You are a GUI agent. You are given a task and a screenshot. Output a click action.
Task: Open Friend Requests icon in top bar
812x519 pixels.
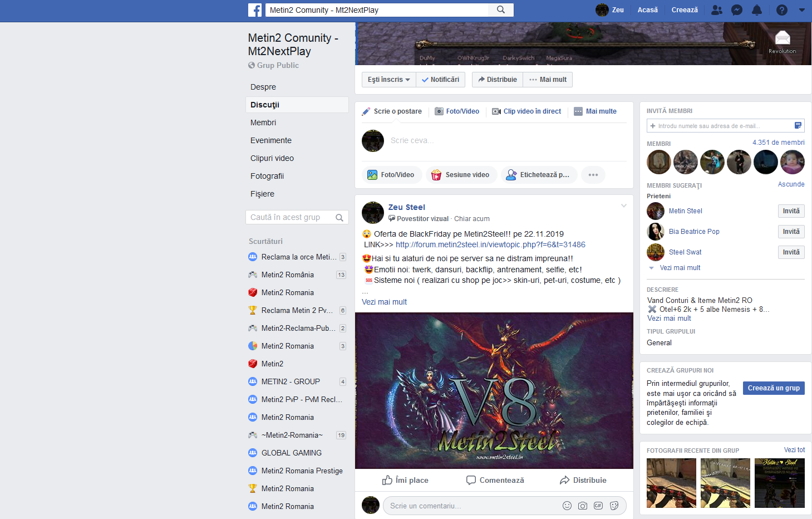(x=717, y=10)
